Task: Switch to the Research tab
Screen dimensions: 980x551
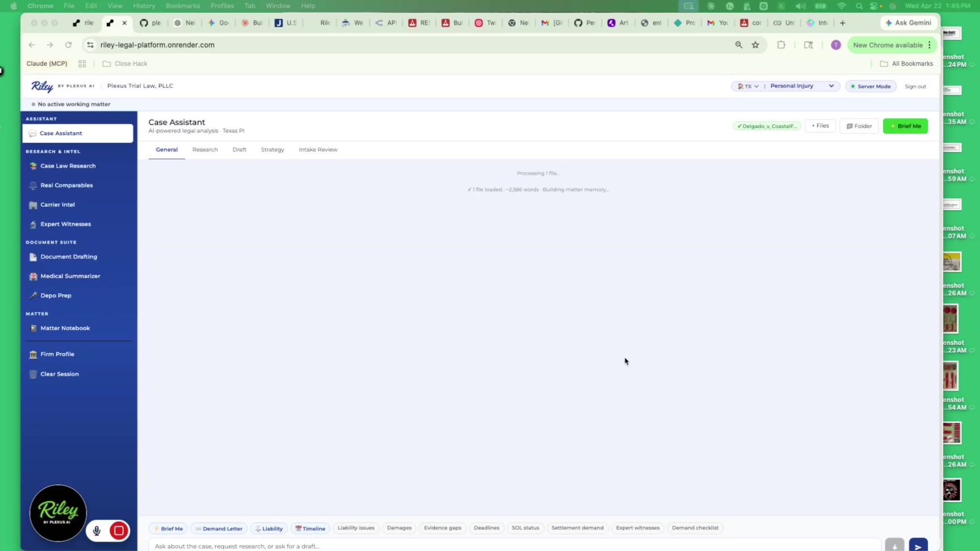Action: 205,150
